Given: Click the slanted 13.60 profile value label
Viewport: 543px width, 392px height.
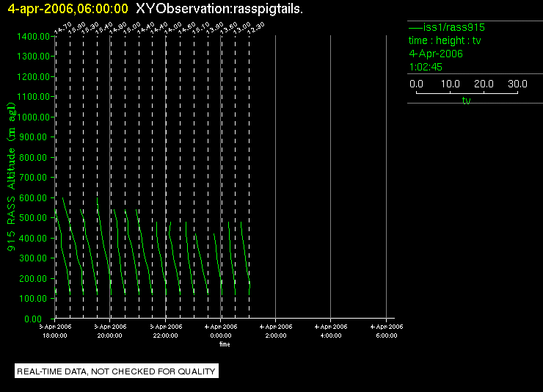Looking at the screenshot, I should pyautogui.click(x=228, y=28).
